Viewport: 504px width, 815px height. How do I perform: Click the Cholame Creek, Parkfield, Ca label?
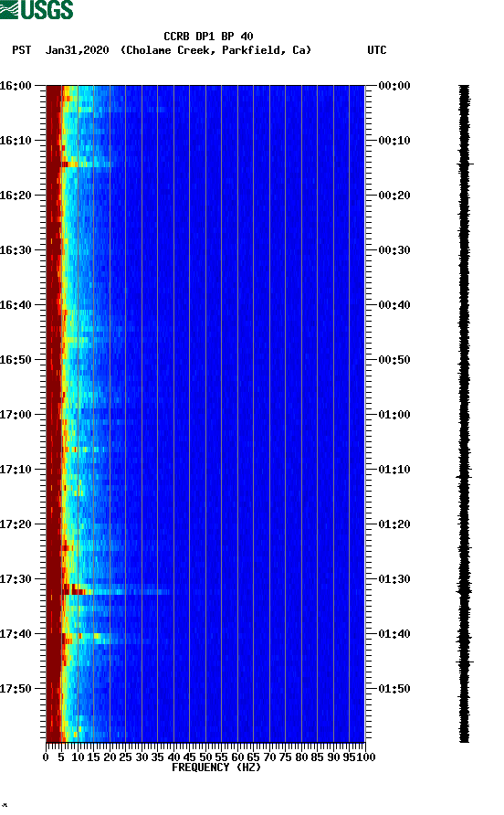click(215, 50)
